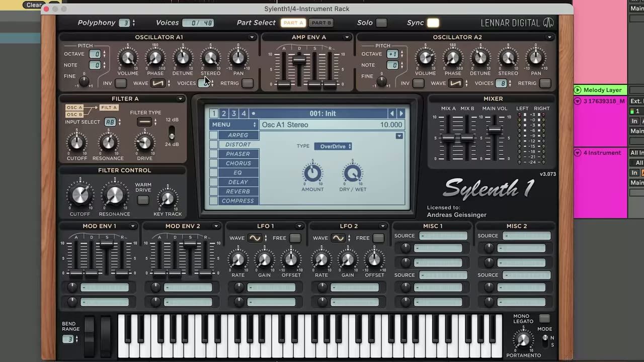The image size is (644, 362).
Task: Click Amp Env Decay slider
Action: (299, 61)
